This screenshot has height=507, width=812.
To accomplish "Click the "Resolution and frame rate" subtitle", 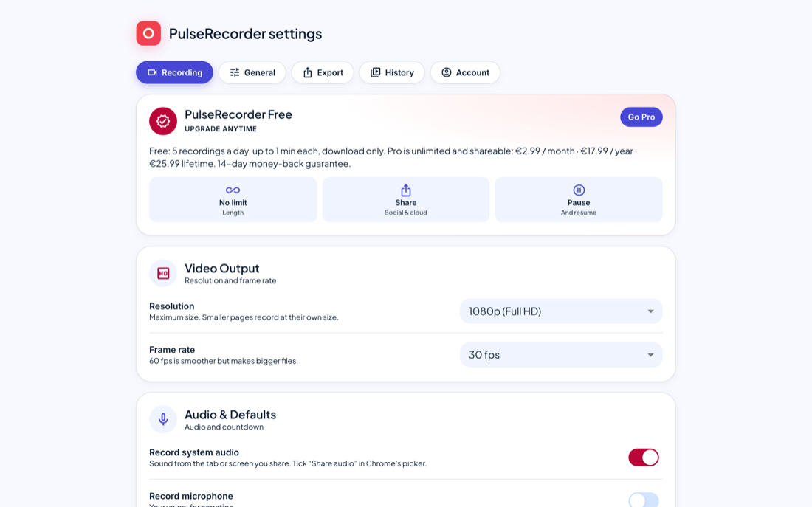I will pos(230,280).
